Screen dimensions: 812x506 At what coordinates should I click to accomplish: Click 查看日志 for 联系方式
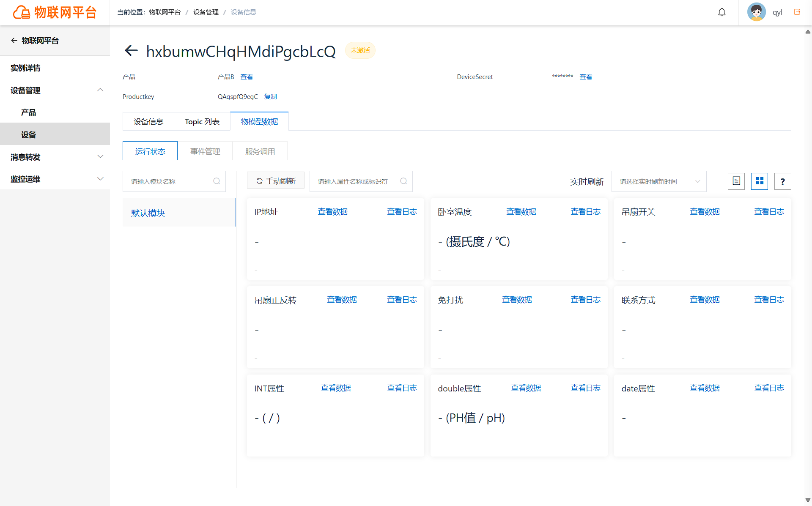click(769, 300)
